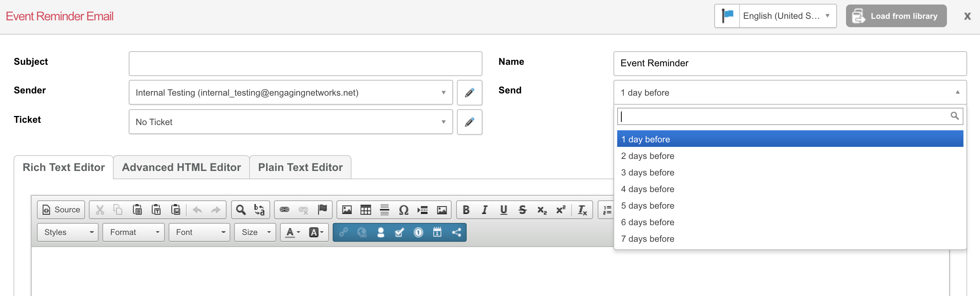
Task: Switch to the Advanced HTML Editor tab
Action: 181,168
